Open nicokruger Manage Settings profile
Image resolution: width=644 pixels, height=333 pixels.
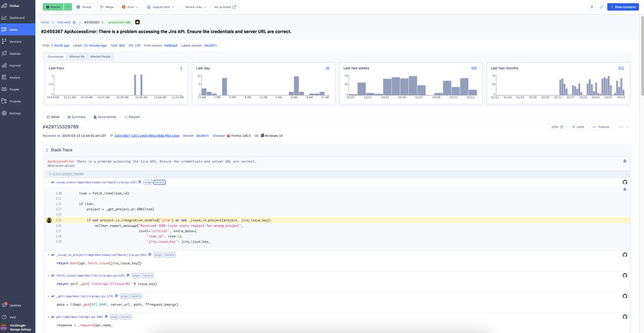17,327
